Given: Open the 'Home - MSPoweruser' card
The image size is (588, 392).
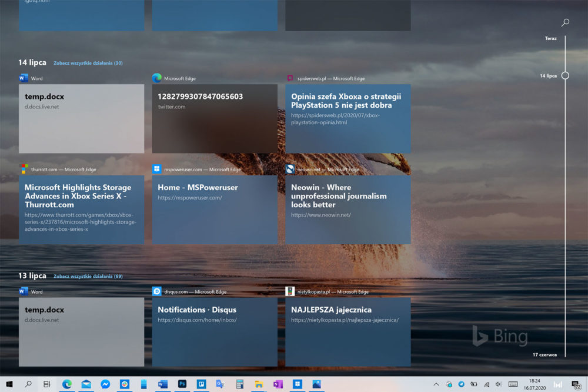Looking at the screenshot, I should [x=215, y=210].
